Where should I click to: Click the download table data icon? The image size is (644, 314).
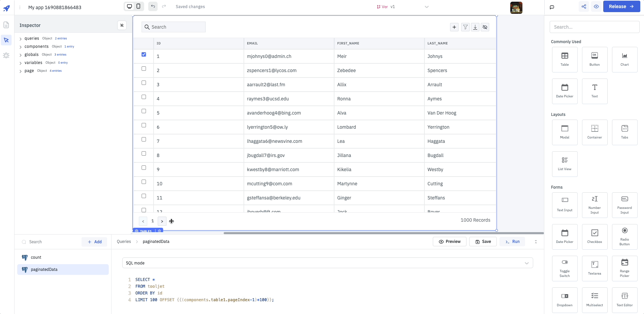(475, 27)
